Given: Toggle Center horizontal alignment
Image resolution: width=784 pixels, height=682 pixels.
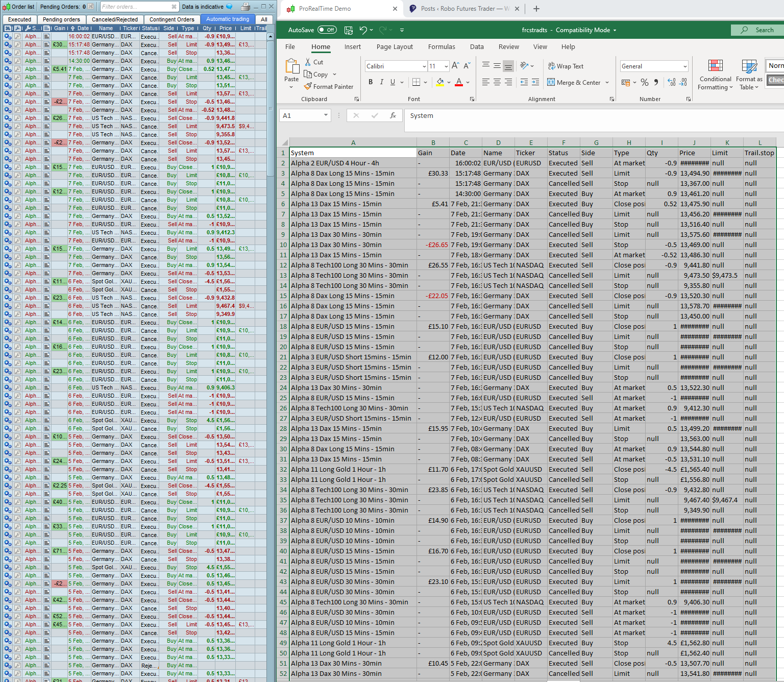Looking at the screenshot, I should coord(497,82).
